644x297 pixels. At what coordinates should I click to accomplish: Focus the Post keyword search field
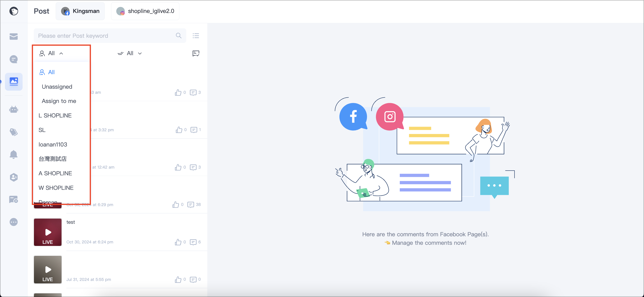coord(110,36)
